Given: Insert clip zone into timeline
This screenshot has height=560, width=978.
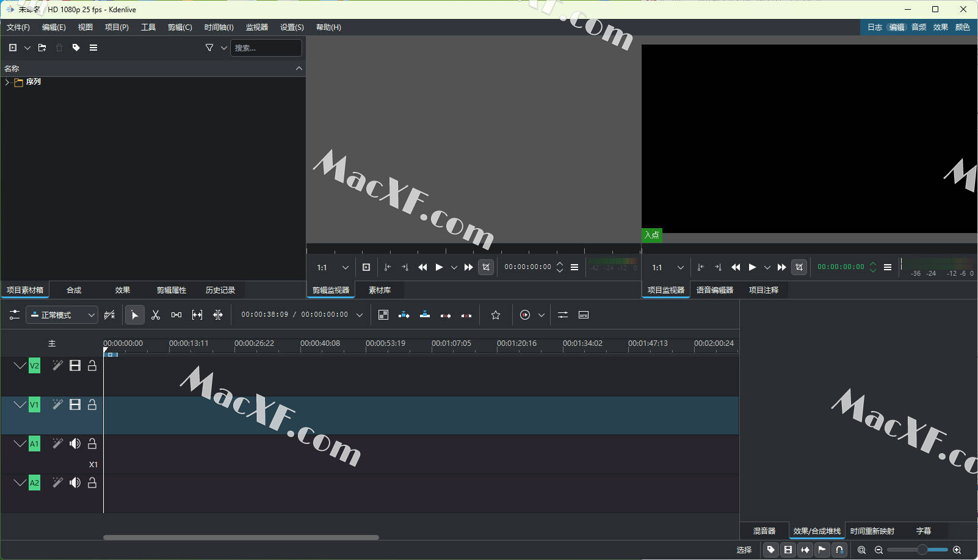Looking at the screenshot, I should (404, 315).
